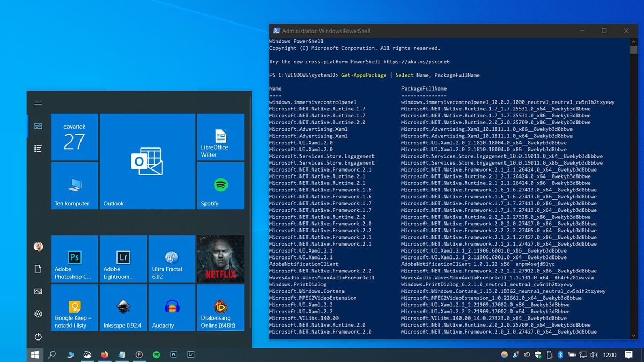644x362 pixels.
Task: Launch the Inkscape 0.92.4 tile
Action: click(x=123, y=308)
